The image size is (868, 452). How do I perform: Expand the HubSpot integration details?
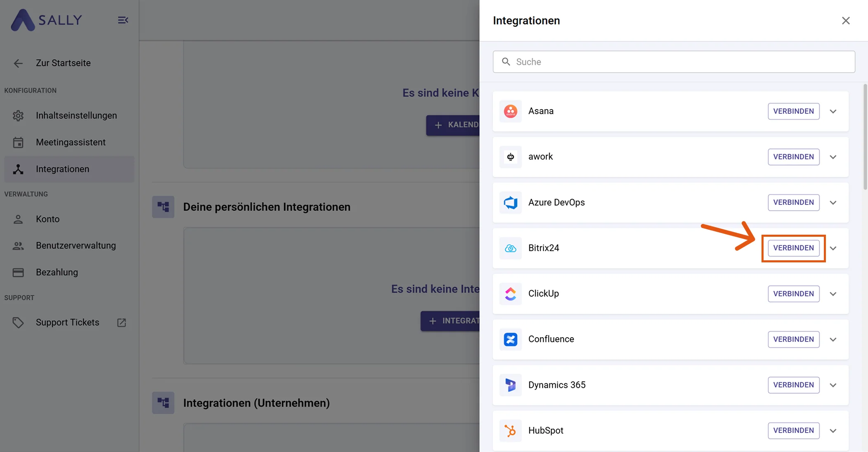click(x=833, y=431)
